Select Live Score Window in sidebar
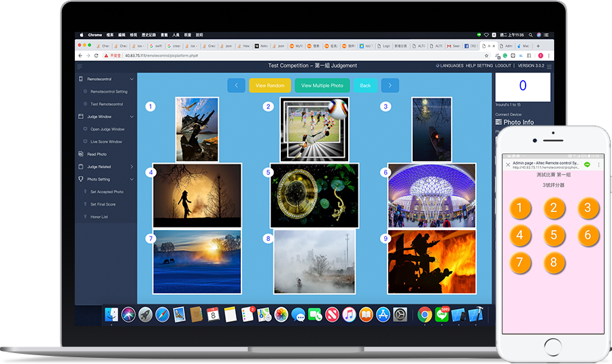This screenshot has height=364, width=612. 106,142
